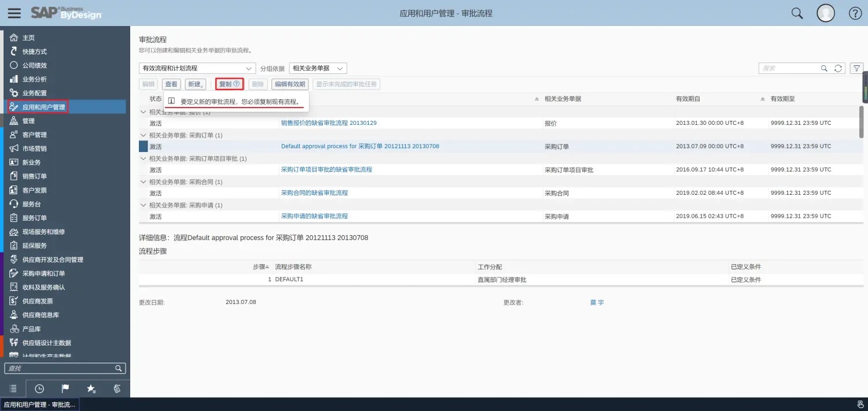Open the 销售报价的缺省审批流程 20130129 link
This screenshot has height=411, width=868.
329,123
